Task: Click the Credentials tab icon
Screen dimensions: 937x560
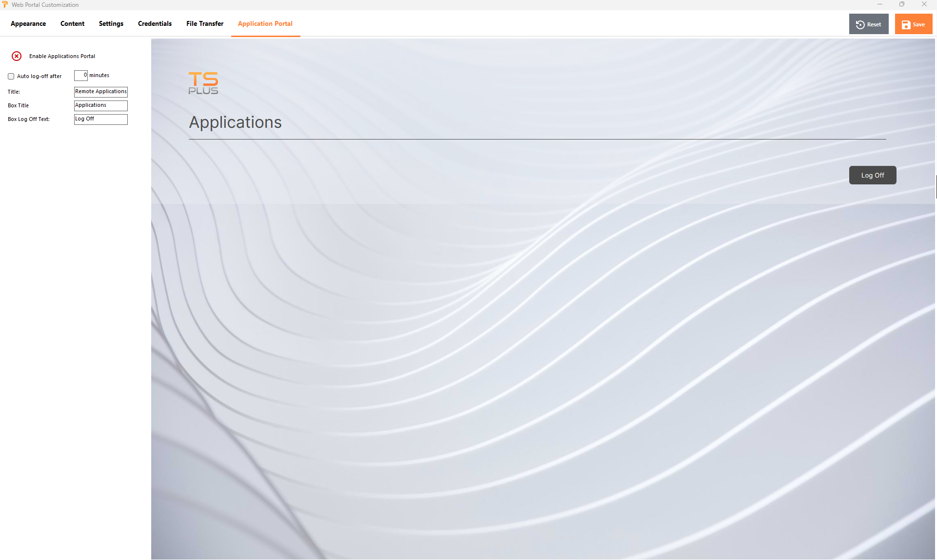Action: click(155, 24)
